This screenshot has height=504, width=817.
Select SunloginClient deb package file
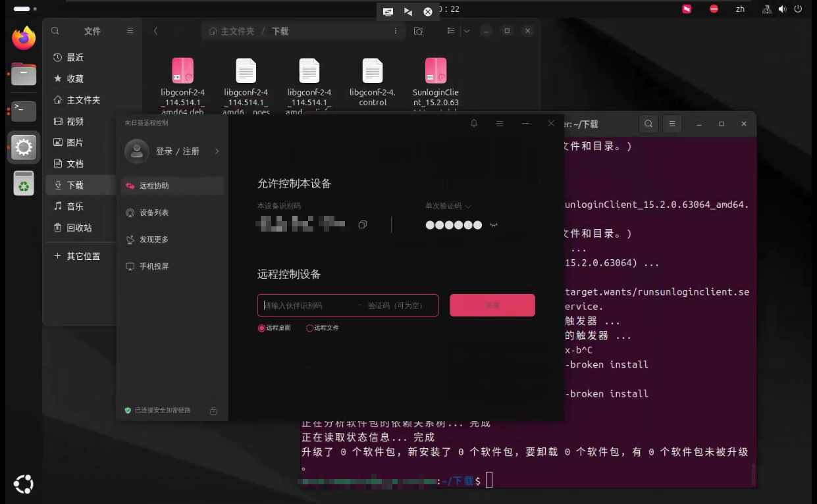[x=435, y=84]
